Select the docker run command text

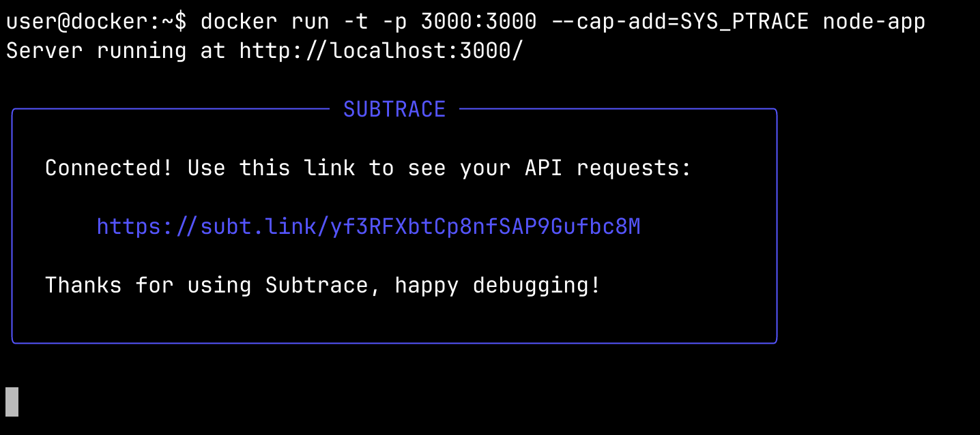(563, 21)
